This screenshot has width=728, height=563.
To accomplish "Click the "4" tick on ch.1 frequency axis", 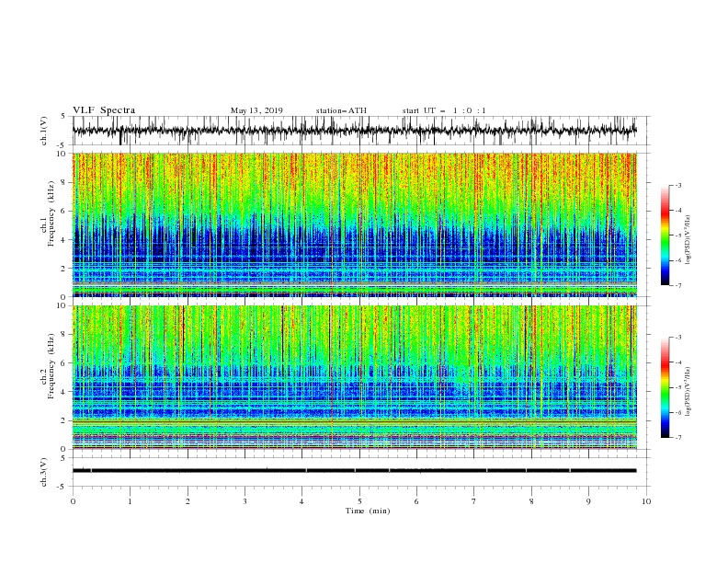I will click(x=63, y=240).
